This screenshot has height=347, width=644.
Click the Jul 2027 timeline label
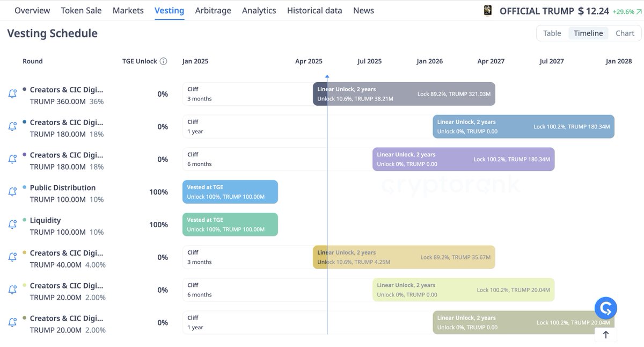(552, 61)
